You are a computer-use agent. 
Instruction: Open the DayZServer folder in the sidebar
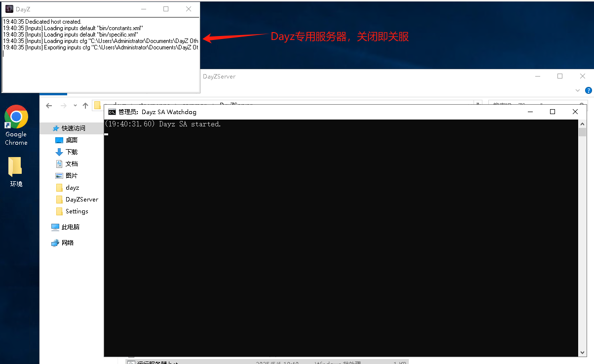77,200
